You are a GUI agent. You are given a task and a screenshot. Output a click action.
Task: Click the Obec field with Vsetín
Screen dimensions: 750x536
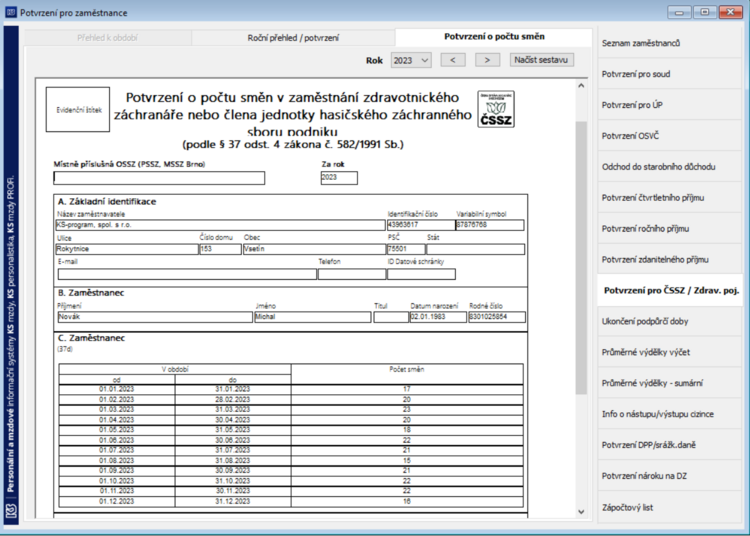point(314,249)
